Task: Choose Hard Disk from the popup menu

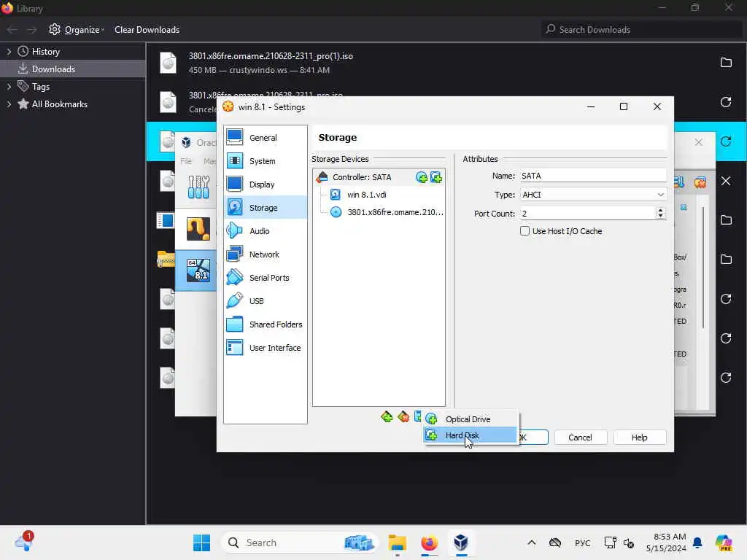Action: [x=470, y=435]
